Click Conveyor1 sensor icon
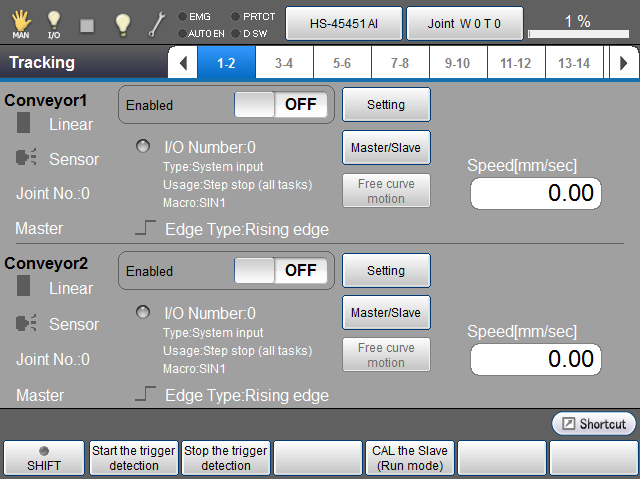640x479 pixels. click(x=27, y=159)
